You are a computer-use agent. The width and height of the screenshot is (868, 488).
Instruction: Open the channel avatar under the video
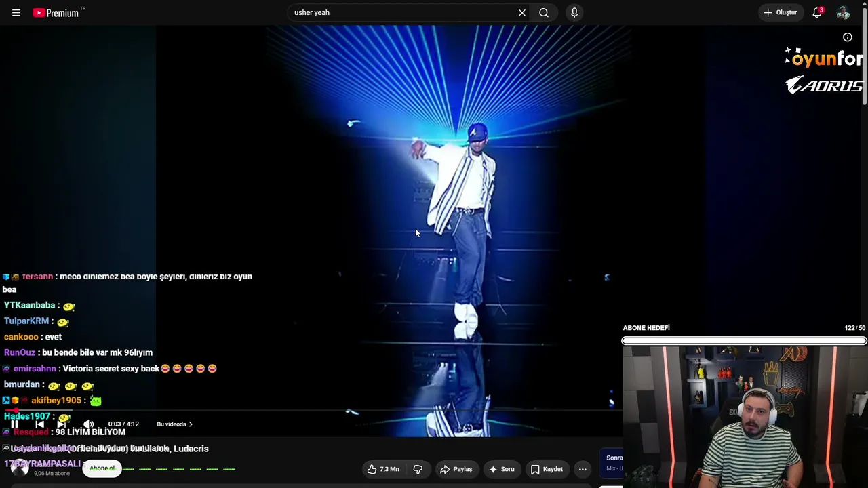coord(19,468)
